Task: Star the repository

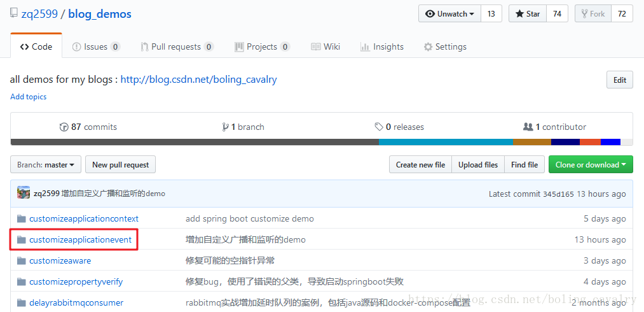Action: (528, 13)
